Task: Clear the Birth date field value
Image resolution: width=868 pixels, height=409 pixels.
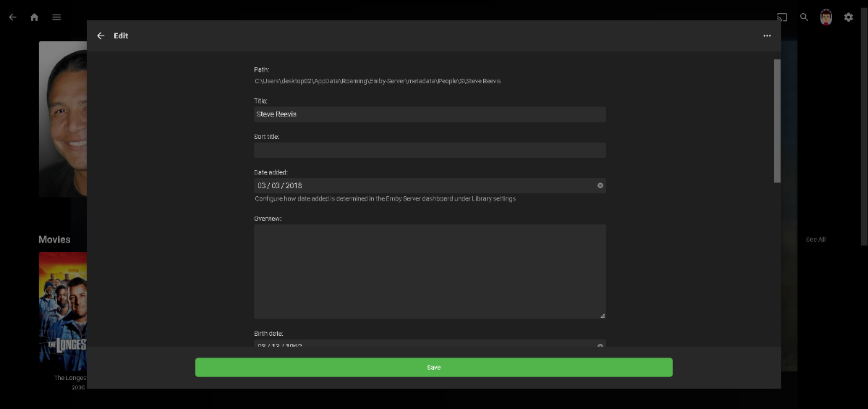Action: click(600, 345)
